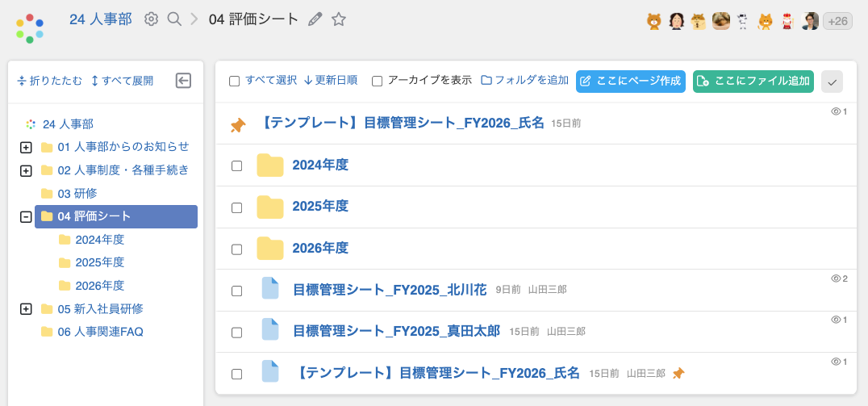Click the search magnifier icon
Screen dimensions: 868x406
tap(173, 19)
